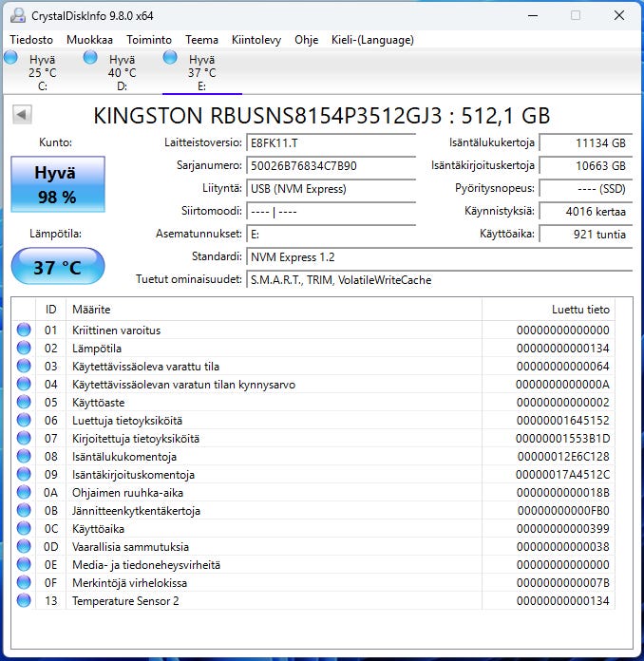Click status icon for Merkintöjä virhelokissa row
This screenshot has height=661, width=644.
point(24,582)
